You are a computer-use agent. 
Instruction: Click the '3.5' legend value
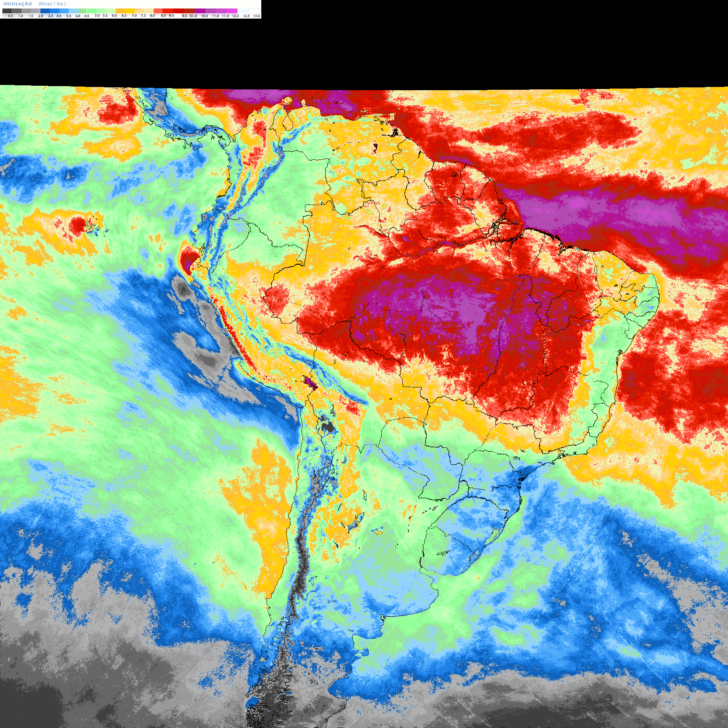tap(69, 16)
